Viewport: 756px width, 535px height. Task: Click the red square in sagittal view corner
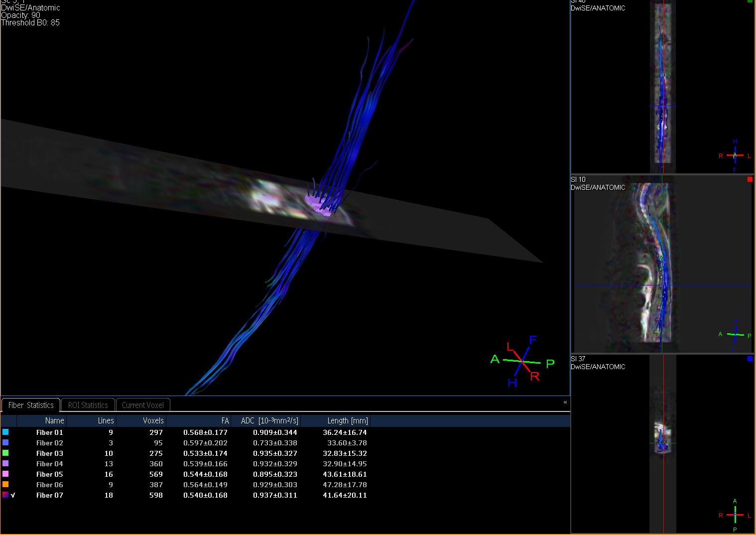click(750, 179)
